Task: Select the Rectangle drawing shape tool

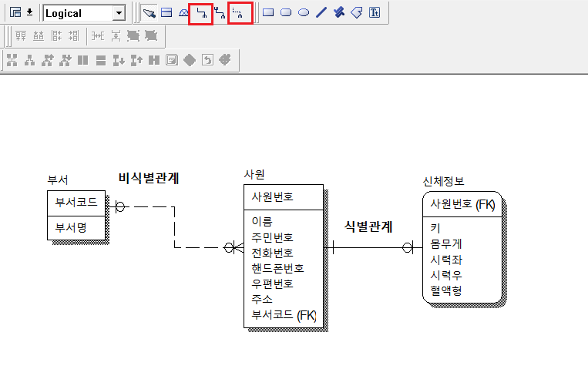Action: [x=268, y=13]
